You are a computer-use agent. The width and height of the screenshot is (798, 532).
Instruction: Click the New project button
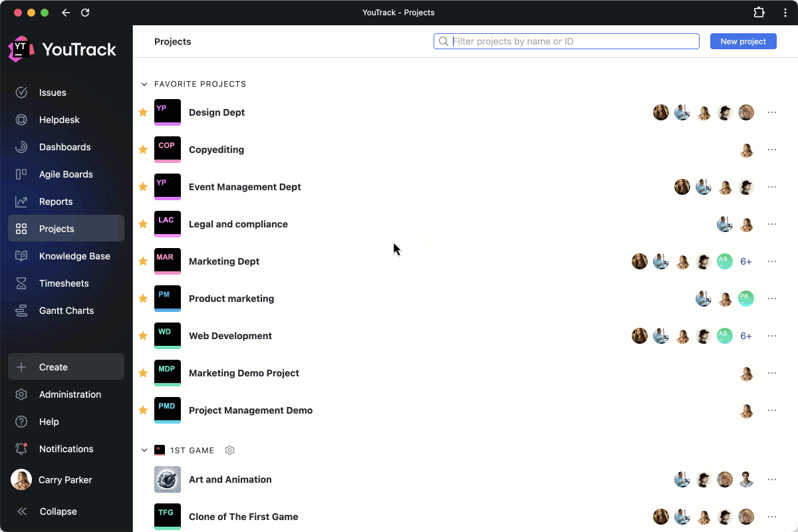743,41
